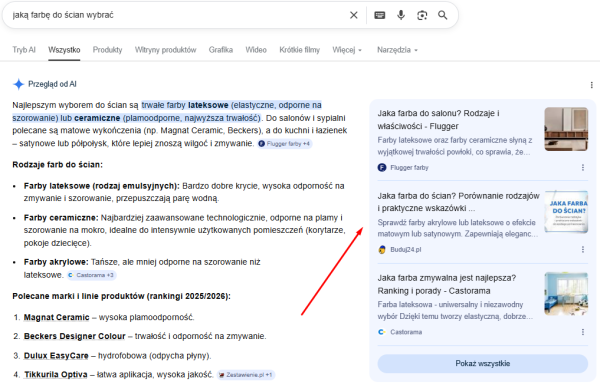Open 'Jaka farba zmywalna jest najlepsza?' Castorama result
The height and width of the screenshot is (385, 600).
click(x=447, y=284)
